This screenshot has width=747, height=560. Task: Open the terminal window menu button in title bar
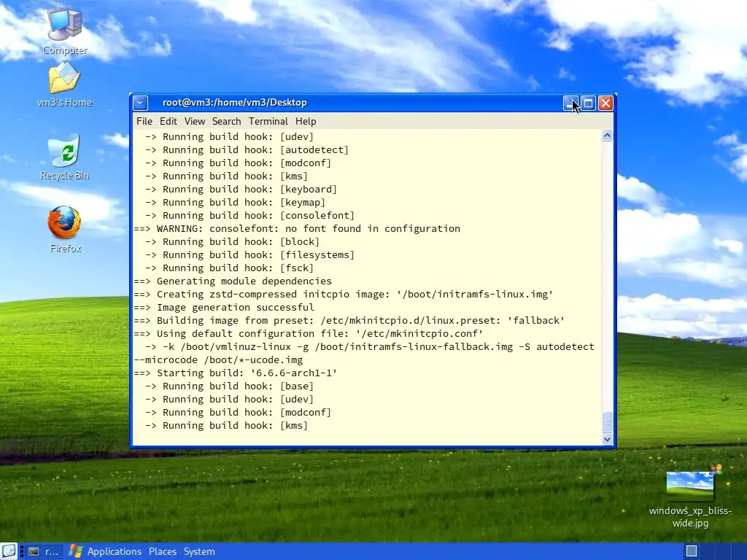click(141, 103)
